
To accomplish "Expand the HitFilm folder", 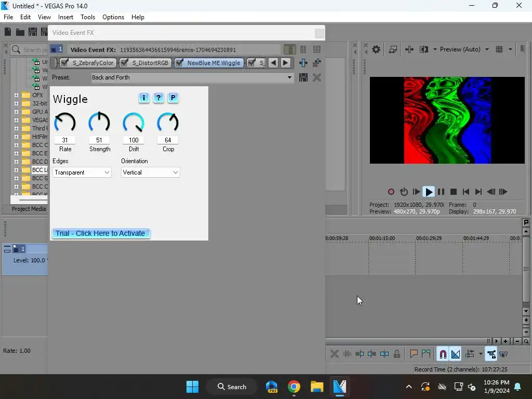I will [16, 137].
